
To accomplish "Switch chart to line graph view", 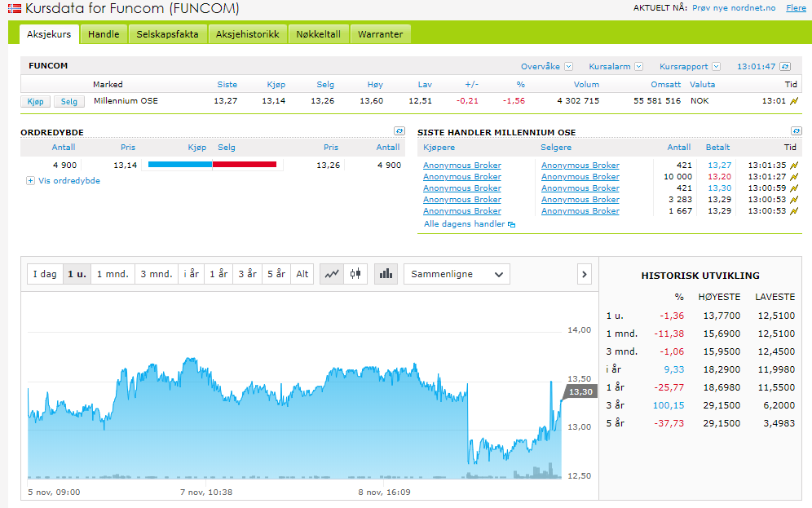I will pyautogui.click(x=332, y=274).
